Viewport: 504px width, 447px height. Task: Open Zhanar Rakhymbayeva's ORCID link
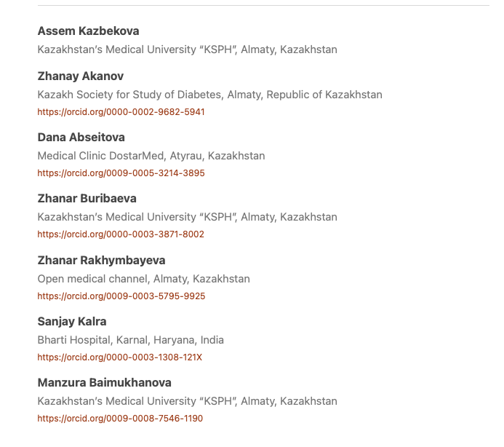tap(121, 296)
